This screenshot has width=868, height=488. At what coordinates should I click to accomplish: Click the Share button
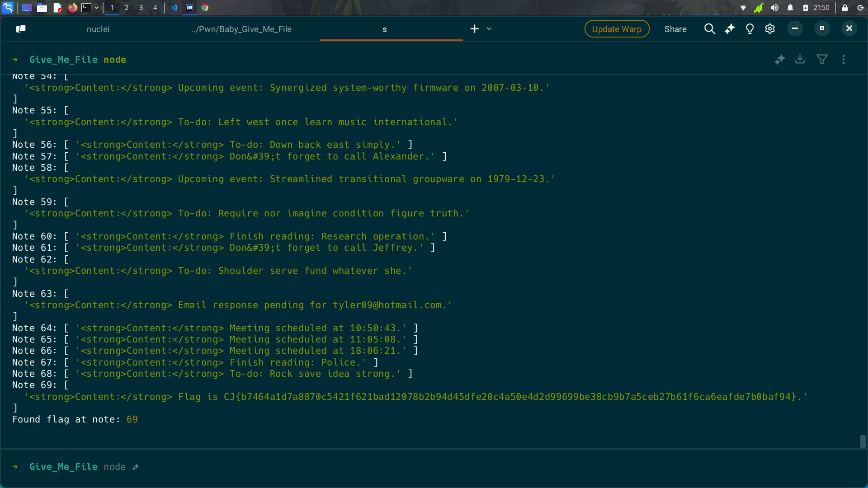coord(675,29)
